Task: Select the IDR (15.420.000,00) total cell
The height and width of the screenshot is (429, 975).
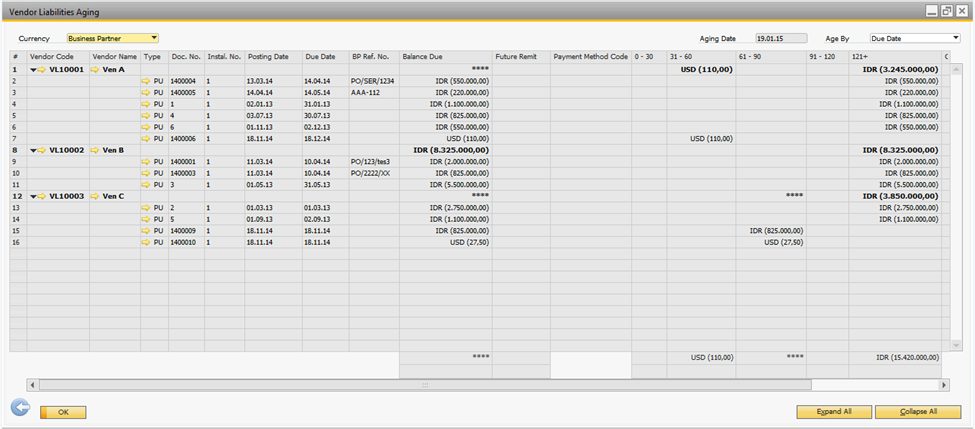Action: [x=895, y=358]
